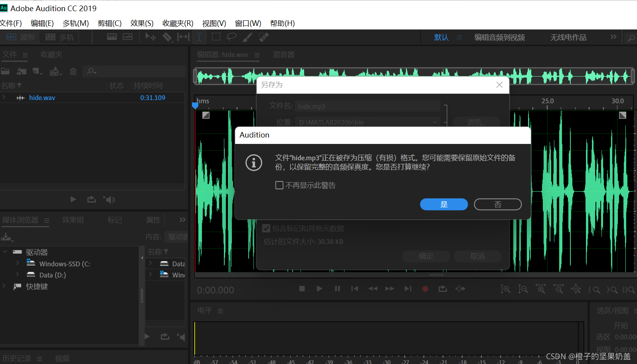This screenshot has width=637, height=364.
Task: Check the 不再显示此警告 checkbox
Action: [x=279, y=185]
